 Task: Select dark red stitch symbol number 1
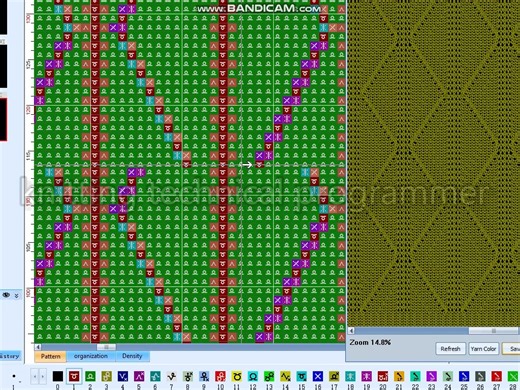74,376
